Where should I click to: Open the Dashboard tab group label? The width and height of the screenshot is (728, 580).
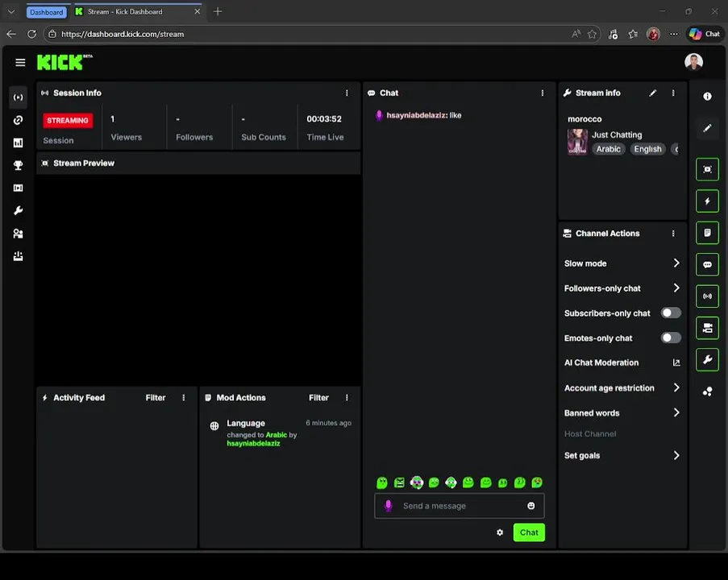pos(47,12)
